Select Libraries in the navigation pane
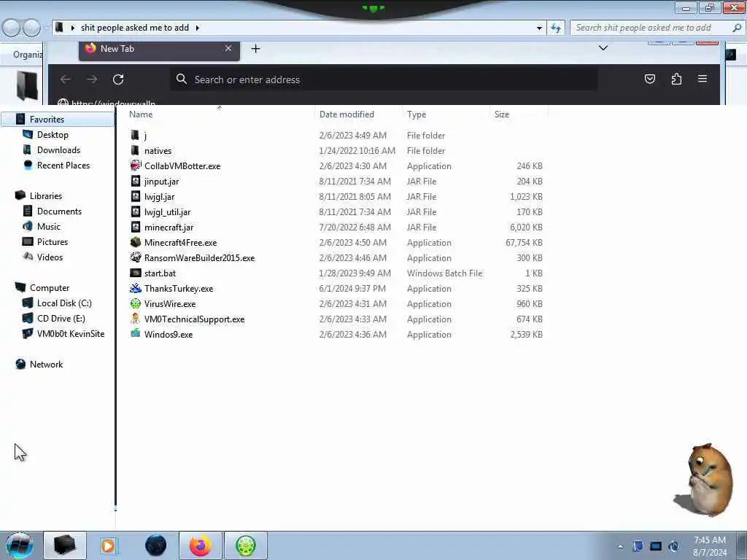Image resolution: width=747 pixels, height=560 pixels. tap(46, 195)
